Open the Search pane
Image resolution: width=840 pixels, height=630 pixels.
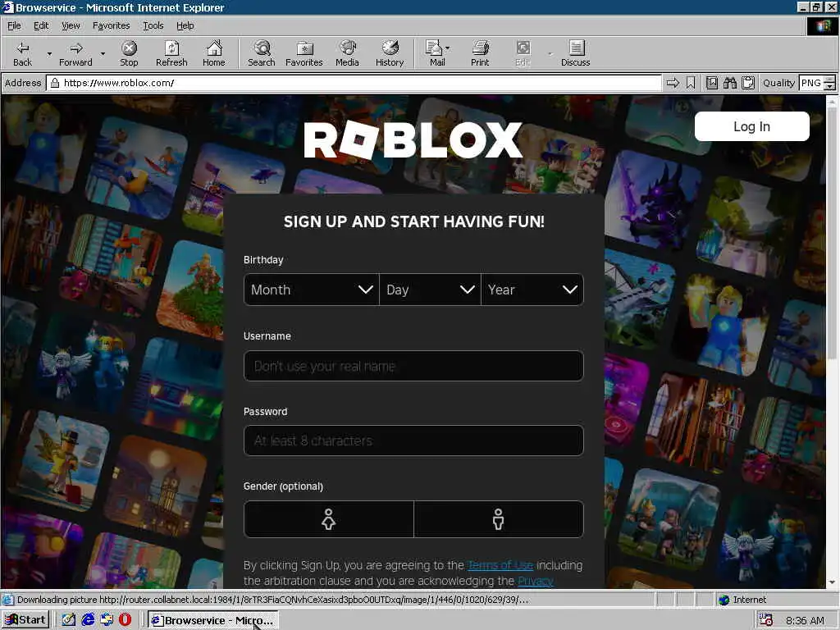point(262,53)
